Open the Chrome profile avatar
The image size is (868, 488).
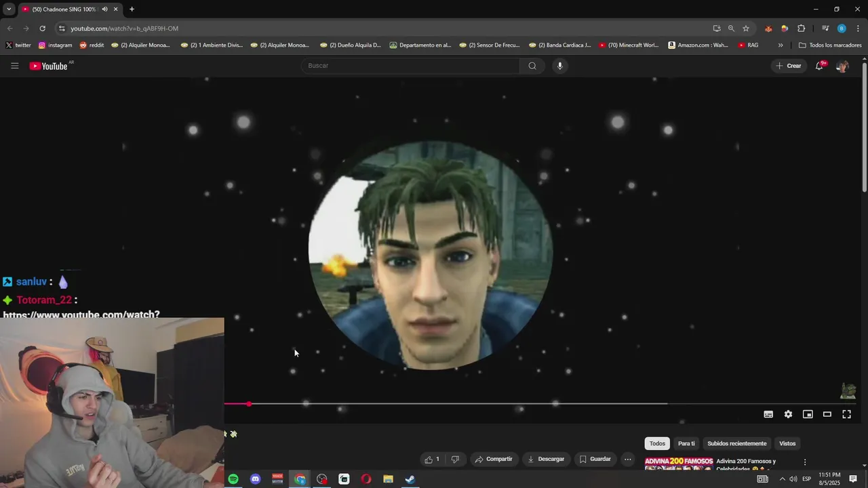842,28
